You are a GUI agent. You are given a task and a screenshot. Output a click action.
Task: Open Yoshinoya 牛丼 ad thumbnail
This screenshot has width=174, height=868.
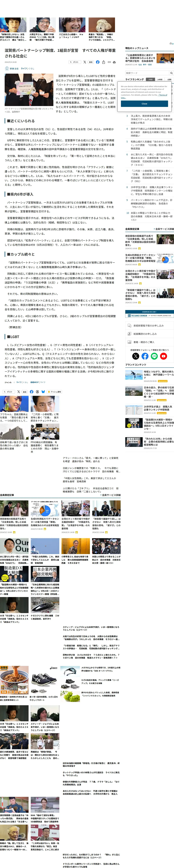coord(14,680)
